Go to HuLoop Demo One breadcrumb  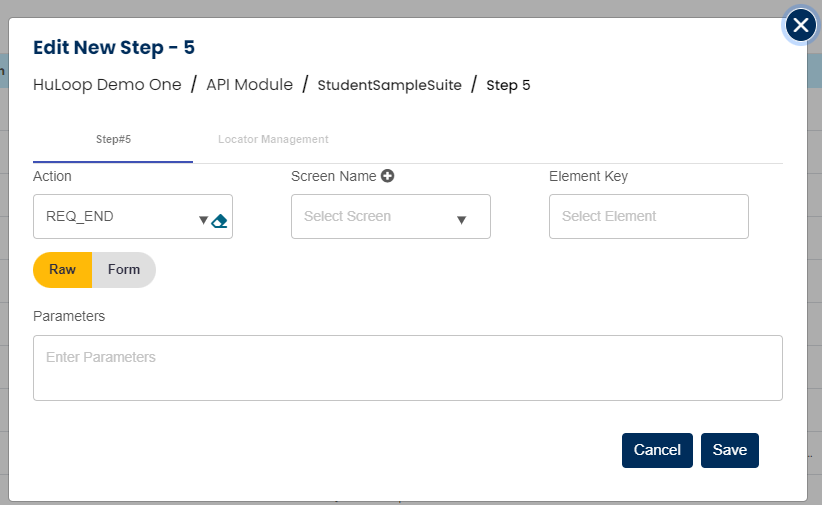point(107,85)
